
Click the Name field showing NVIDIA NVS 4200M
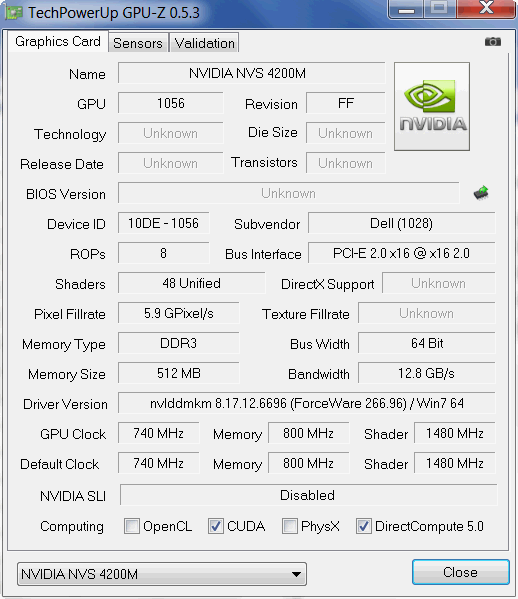click(x=251, y=73)
